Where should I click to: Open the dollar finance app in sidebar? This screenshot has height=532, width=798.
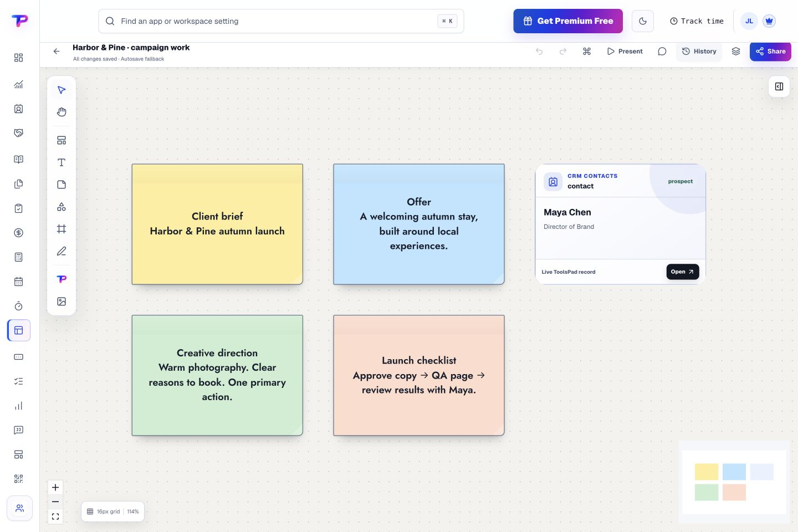click(x=18, y=233)
